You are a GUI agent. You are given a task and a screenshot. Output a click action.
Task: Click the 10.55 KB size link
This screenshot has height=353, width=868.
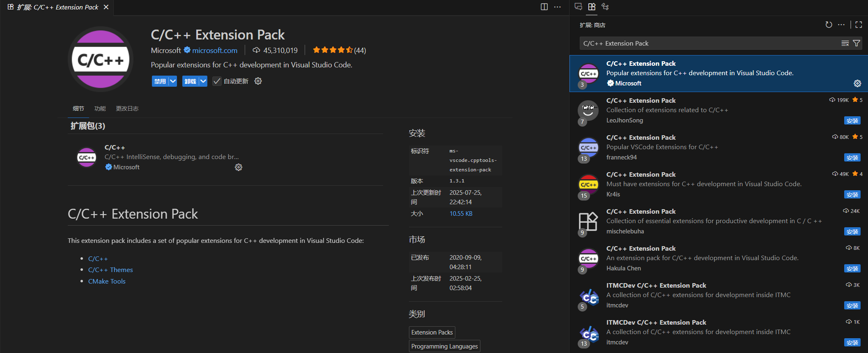pyautogui.click(x=461, y=214)
